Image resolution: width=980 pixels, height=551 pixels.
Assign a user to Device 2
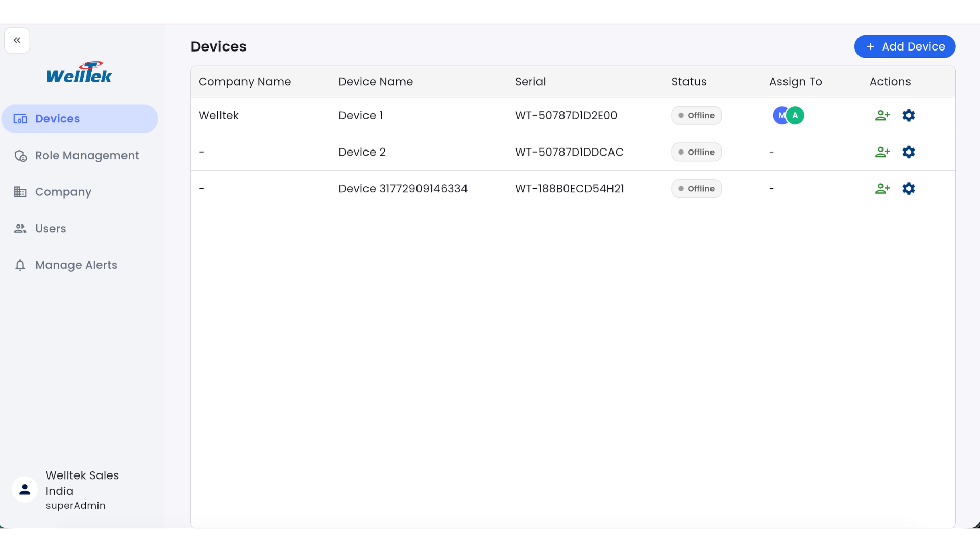point(882,152)
